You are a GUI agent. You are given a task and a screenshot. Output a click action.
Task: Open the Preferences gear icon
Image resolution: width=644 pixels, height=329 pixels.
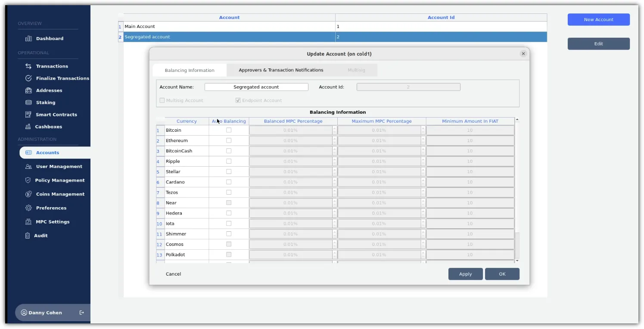click(28, 208)
